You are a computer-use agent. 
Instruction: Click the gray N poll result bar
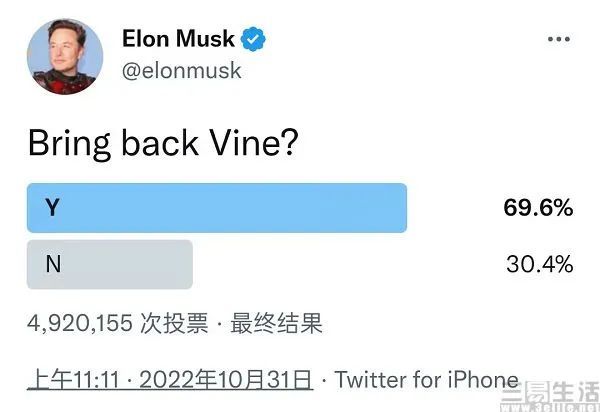tap(110, 265)
